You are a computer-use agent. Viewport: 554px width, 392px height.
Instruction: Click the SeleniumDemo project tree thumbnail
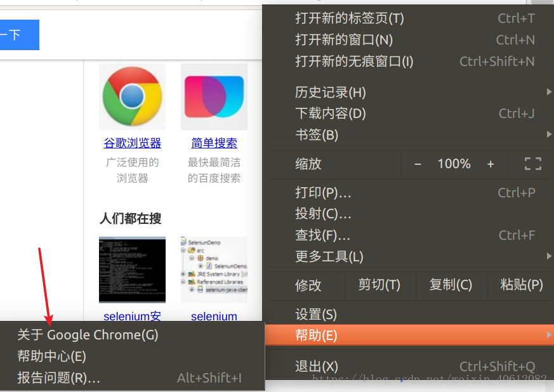214,270
